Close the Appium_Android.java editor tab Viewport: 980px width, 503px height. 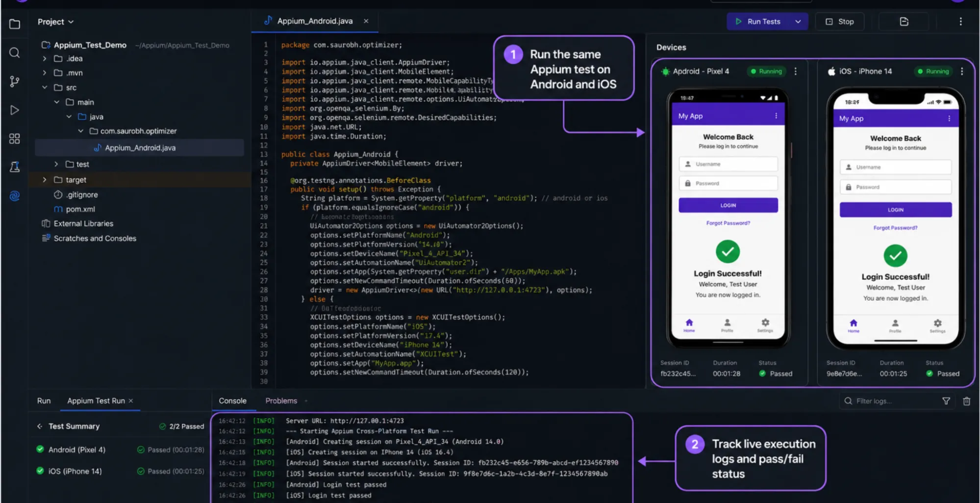pos(366,21)
